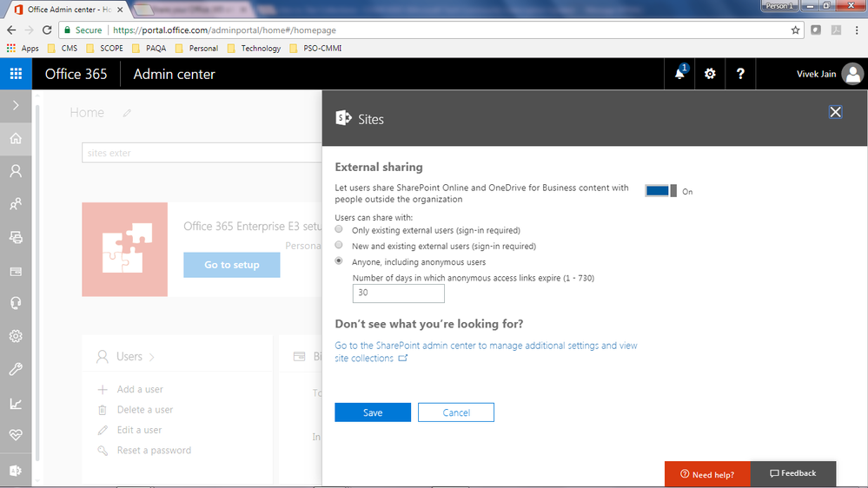Click the search box containing sites exter

(202, 153)
